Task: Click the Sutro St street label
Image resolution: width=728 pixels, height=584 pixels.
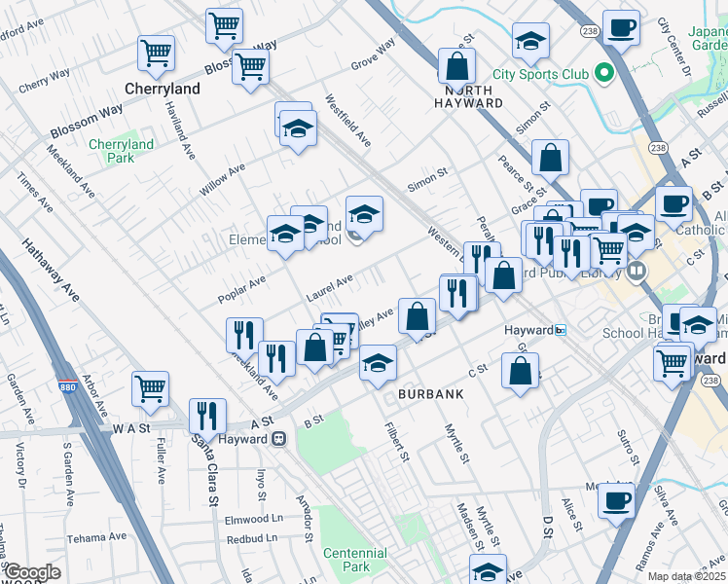Action: pos(628,448)
